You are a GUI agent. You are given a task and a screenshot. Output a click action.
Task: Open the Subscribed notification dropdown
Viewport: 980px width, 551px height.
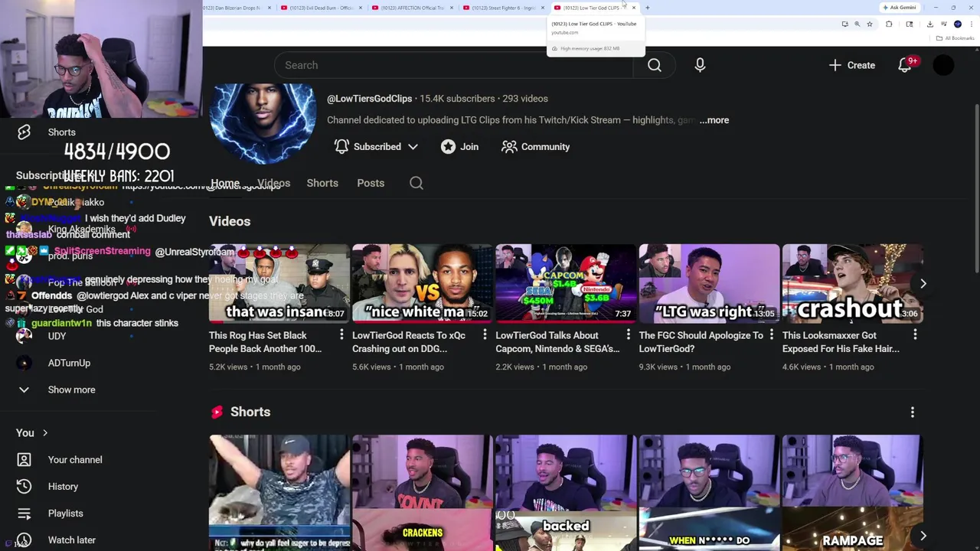pos(376,147)
